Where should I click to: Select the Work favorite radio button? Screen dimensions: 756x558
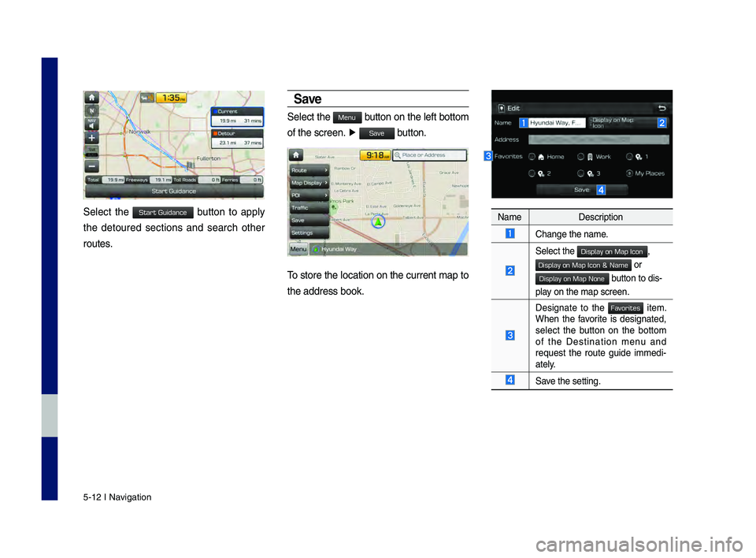581,157
